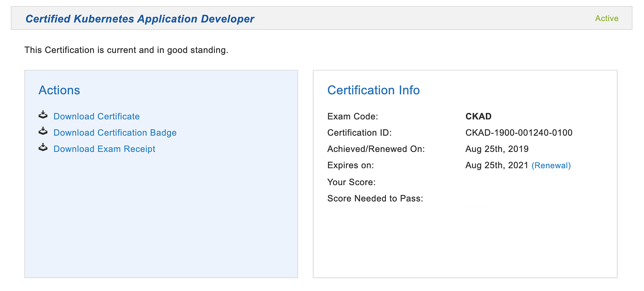The height and width of the screenshot is (291, 644).
Task: Click download icon beside Download Certificate
Action: 43,115
